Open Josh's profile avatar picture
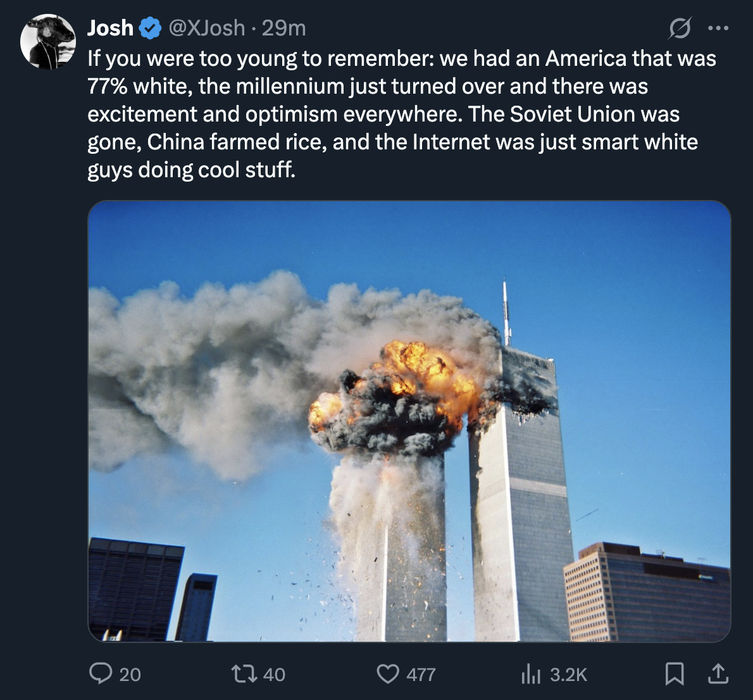The height and width of the screenshot is (700, 753). (x=47, y=42)
